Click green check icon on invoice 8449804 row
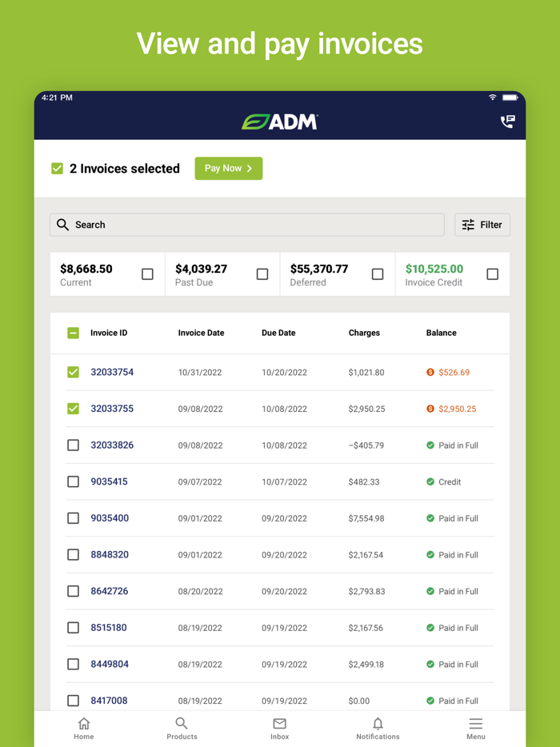The width and height of the screenshot is (560, 747). pyautogui.click(x=430, y=664)
